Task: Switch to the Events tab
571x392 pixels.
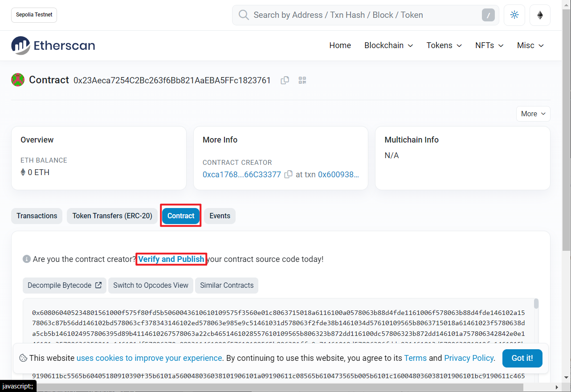Action: (220, 216)
